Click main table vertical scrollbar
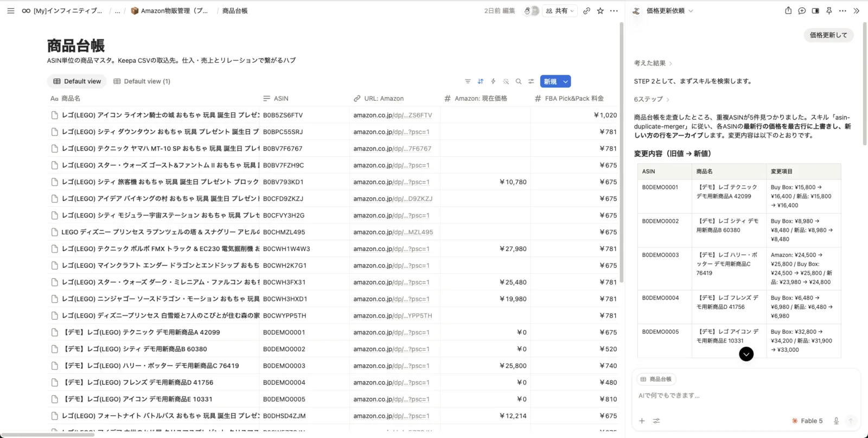 [x=622, y=152]
